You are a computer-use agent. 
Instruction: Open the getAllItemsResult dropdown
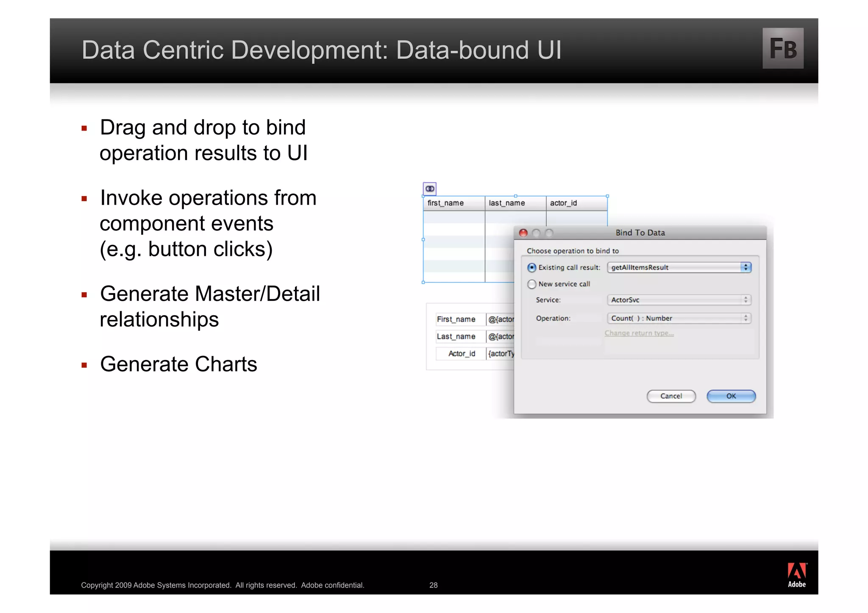pyautogui.click(x=679, y=267)
